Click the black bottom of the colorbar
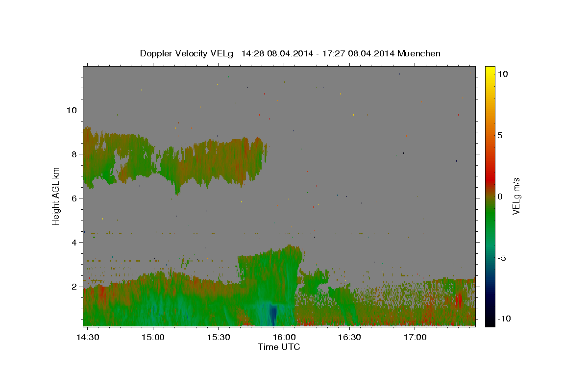588x392 pixels. point(490,322)
